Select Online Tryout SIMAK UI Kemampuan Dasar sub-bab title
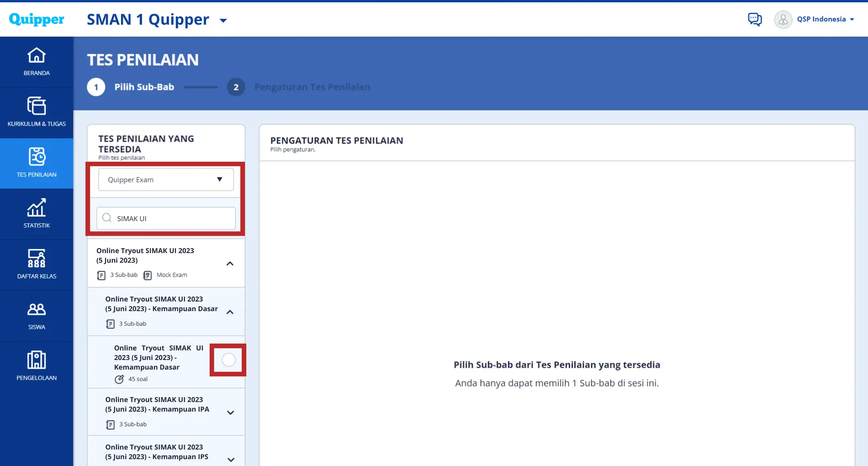The width and height of the screenshot is (868, 466). [x=159, y=357]
